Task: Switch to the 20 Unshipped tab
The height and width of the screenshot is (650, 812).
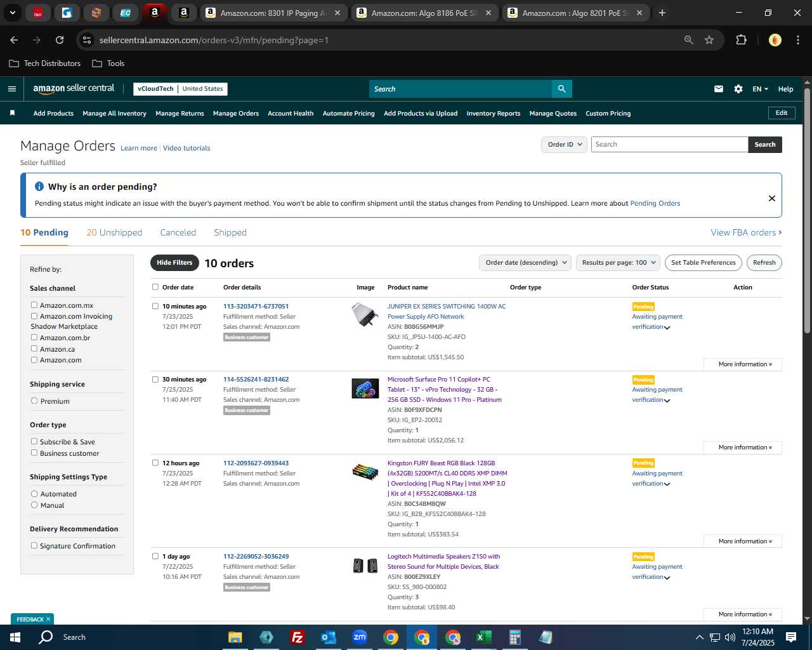Action: pyautogui.click(x=114, y=232)
